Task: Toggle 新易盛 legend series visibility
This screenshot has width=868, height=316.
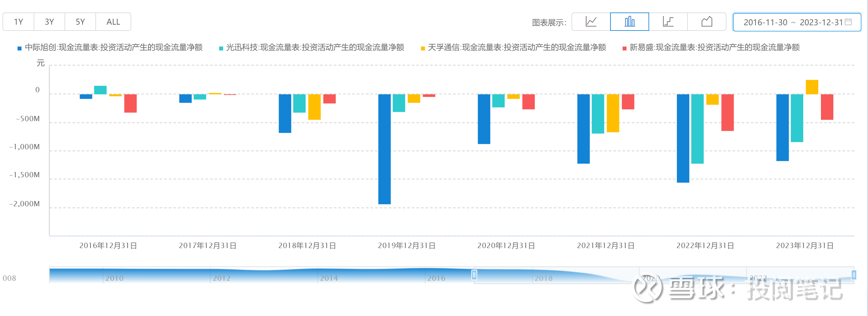Action: click(x=711, y=47)
